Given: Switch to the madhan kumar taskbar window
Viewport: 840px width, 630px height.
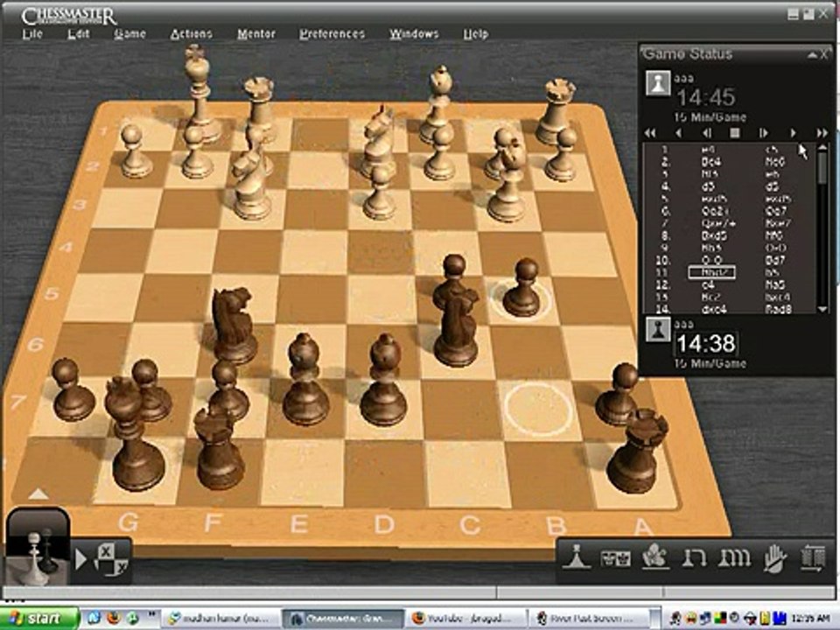Looking at the screenshot, I should 220,619.
